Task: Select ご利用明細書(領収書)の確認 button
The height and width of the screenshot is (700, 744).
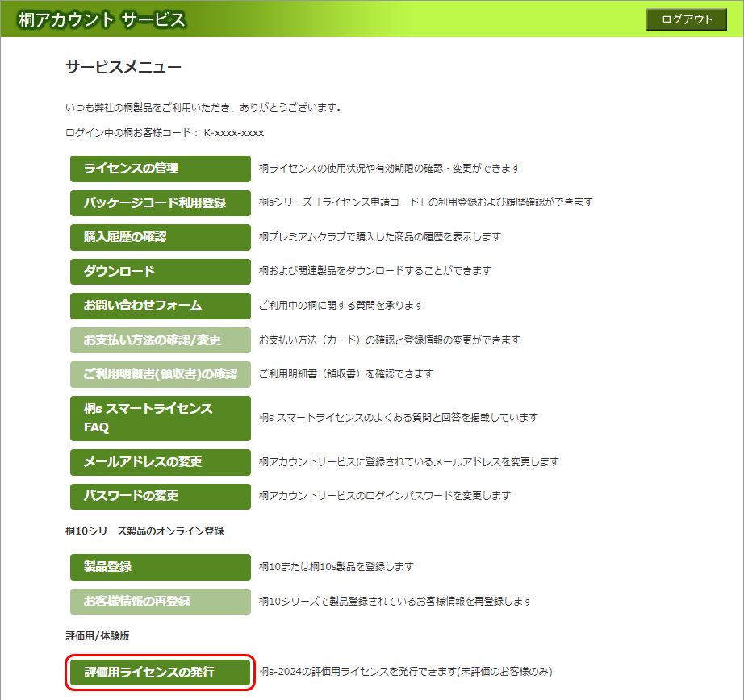Action: pyautogui.click(x=161, y=374)
